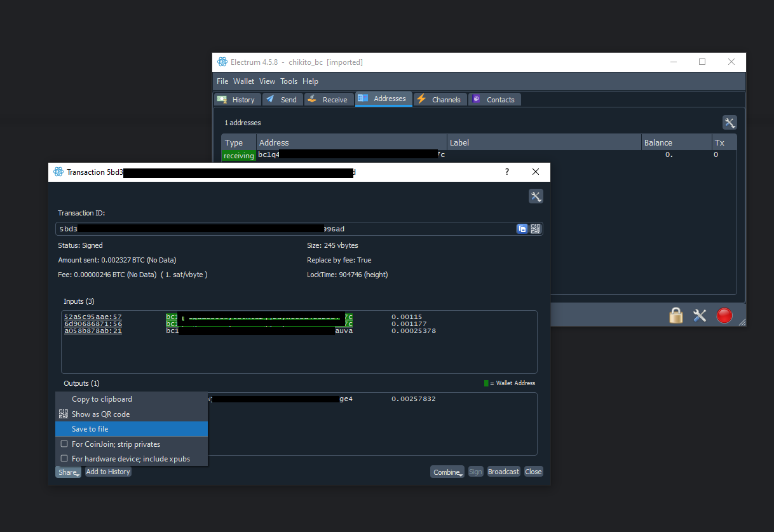This screenshot has width=774, height=532.
Task: Close the Transaction dialog with the X
Action: click(x=536, y=172)
